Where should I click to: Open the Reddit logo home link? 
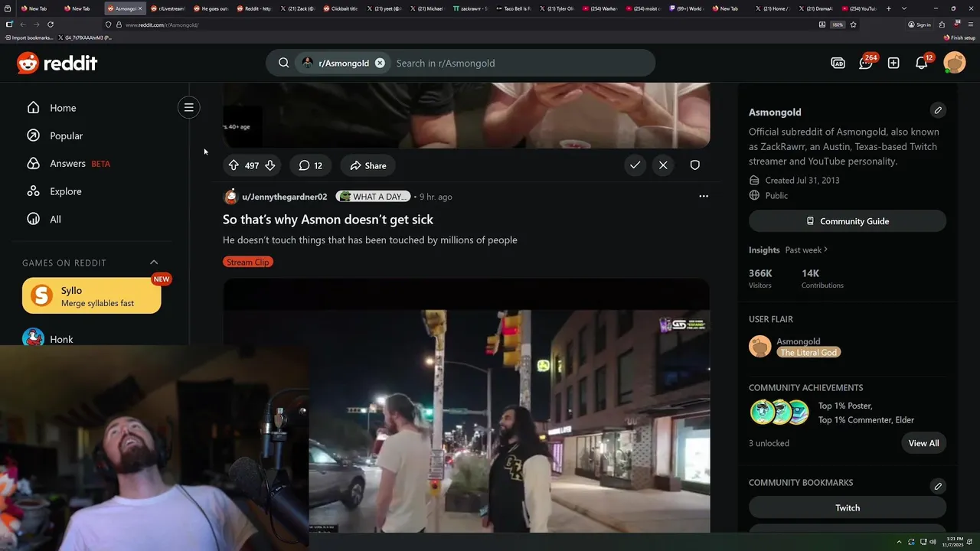(x=57, y=63)
